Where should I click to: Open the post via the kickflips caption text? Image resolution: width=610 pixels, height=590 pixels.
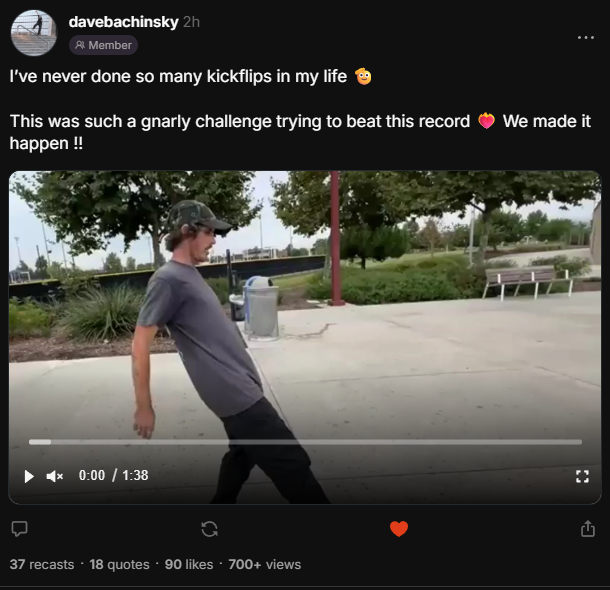click(x=180, y=76)
